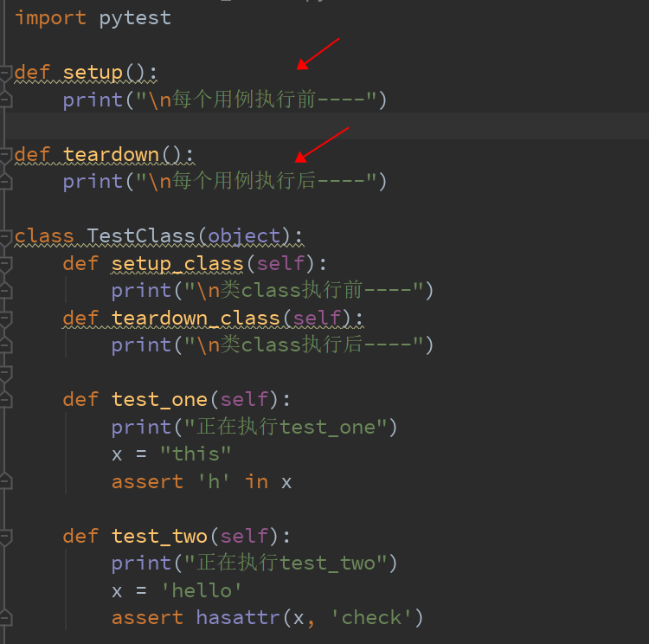Click the 'check' string argument

pos(371,618)
